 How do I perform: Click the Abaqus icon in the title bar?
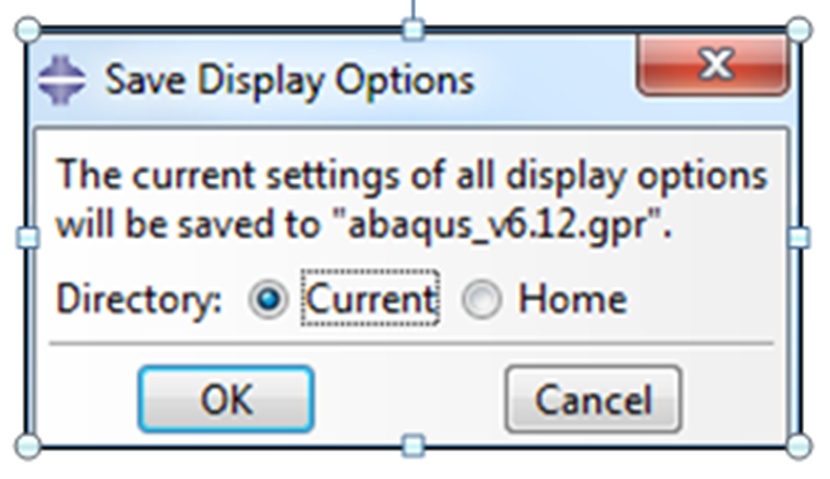pyautogui.click(x=61, y=80)
